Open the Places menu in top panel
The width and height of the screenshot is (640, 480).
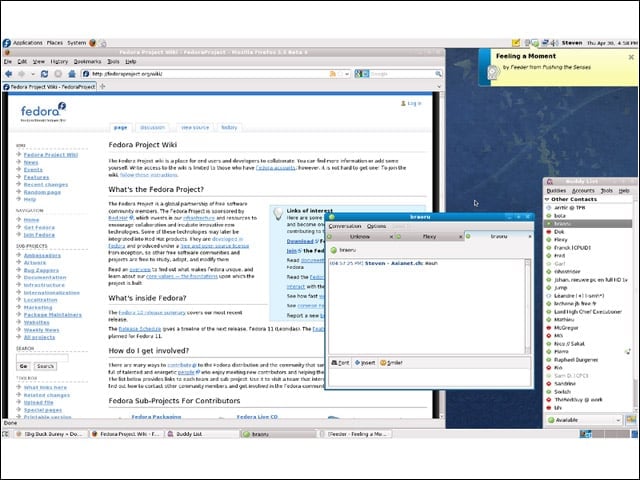pos(55,43)
